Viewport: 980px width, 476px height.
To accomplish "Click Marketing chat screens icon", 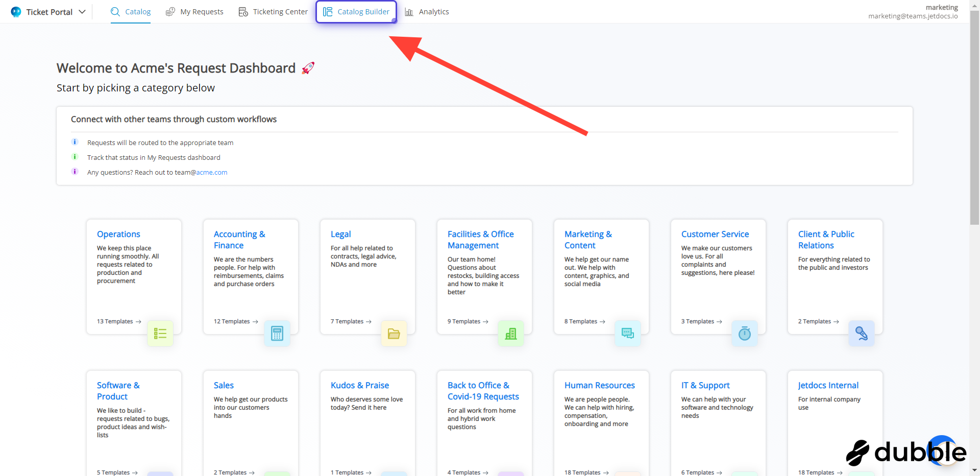I will [x=628, y=334].
